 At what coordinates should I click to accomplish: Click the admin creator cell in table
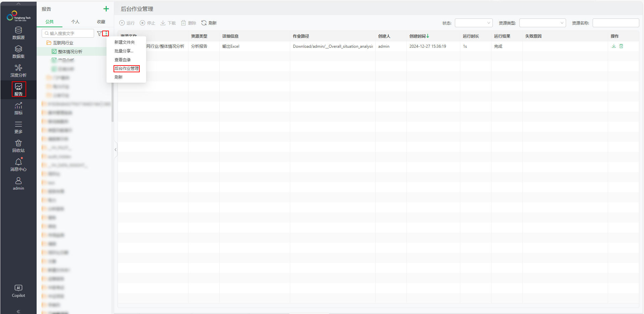[384, 46]
